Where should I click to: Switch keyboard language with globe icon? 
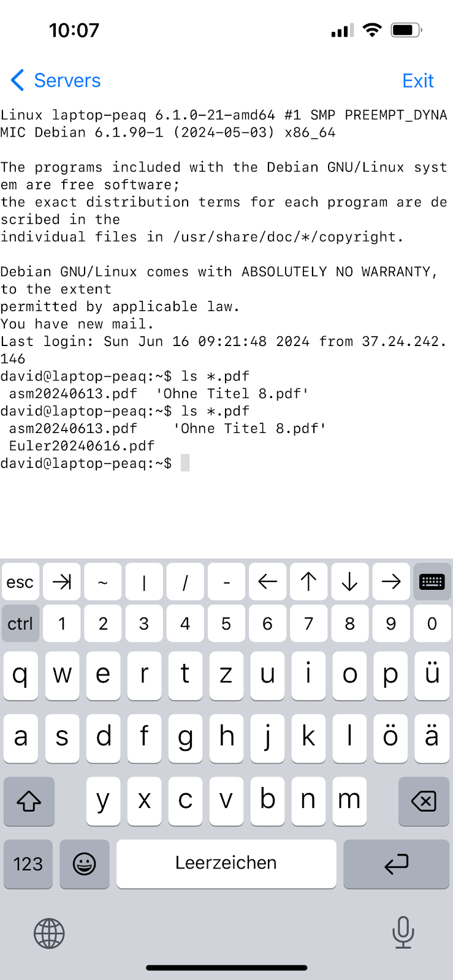click(49, 933)
